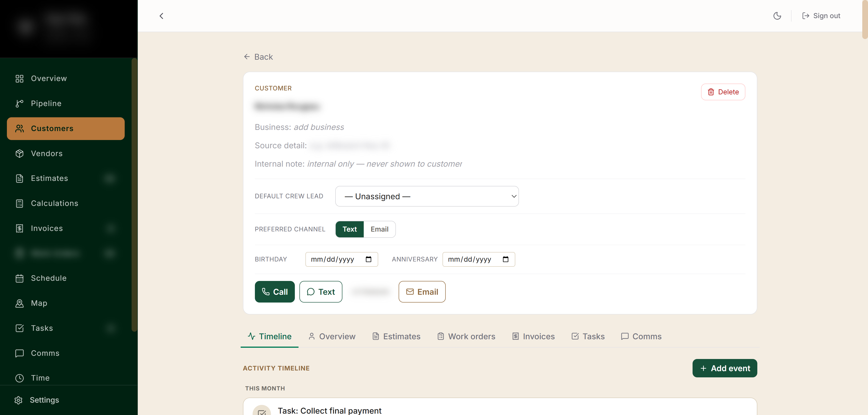This screenshot has height=415, width=868.
Task: Open Overview in the sidebar
Action: (x=66, y=79)
